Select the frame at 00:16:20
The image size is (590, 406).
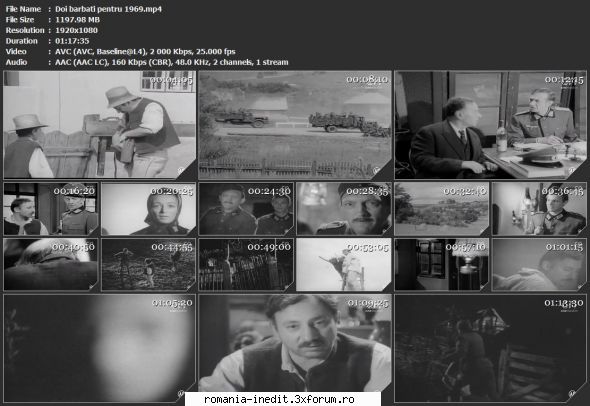point(51,209)
